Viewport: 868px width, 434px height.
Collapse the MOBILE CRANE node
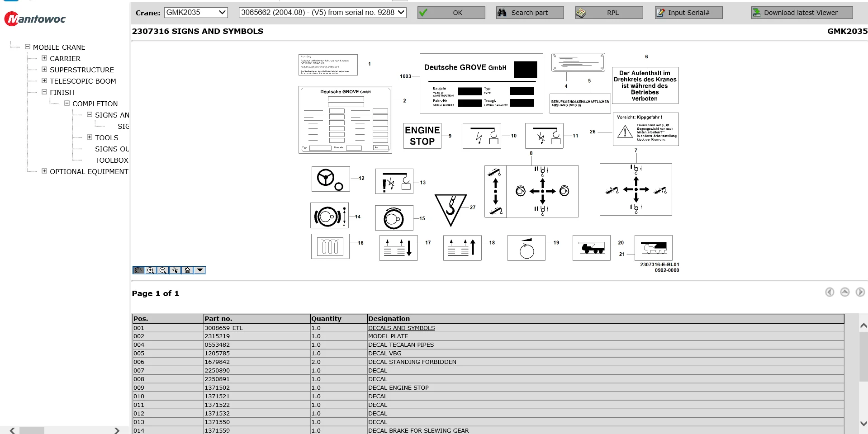tap(28, 47)
